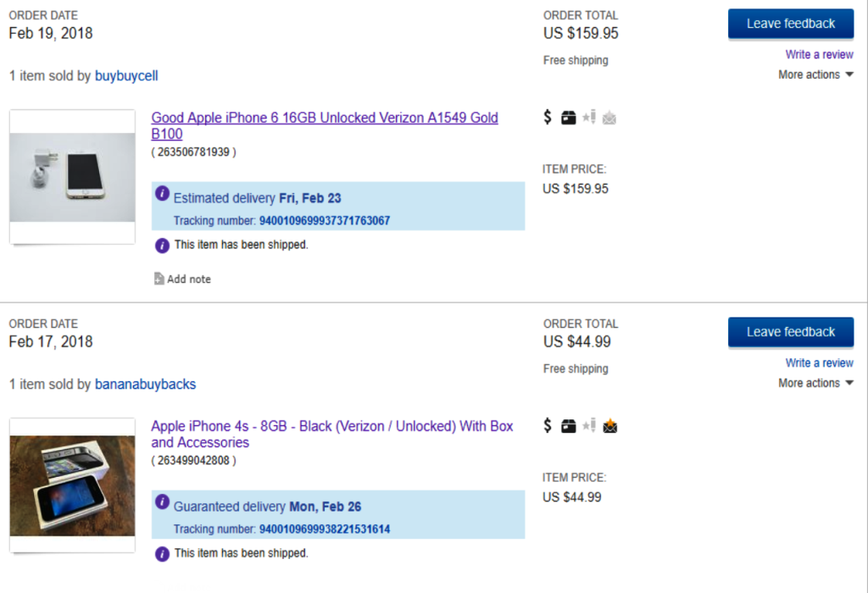
Task: Click the shipped box icon for iPhone 6 order
Action: (x=569, y=118)
